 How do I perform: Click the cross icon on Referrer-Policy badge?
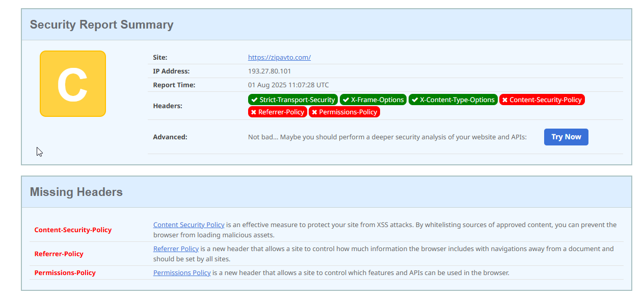click(x=254, y=112)
